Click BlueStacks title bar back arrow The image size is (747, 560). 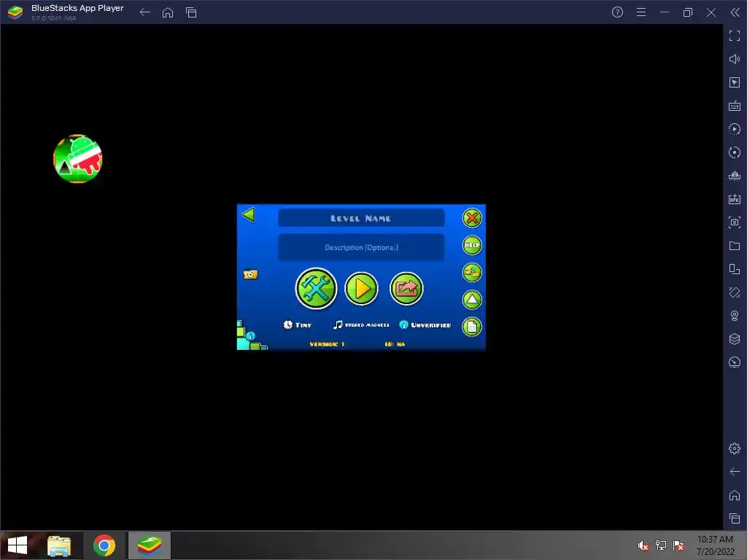tap(145, 12)
